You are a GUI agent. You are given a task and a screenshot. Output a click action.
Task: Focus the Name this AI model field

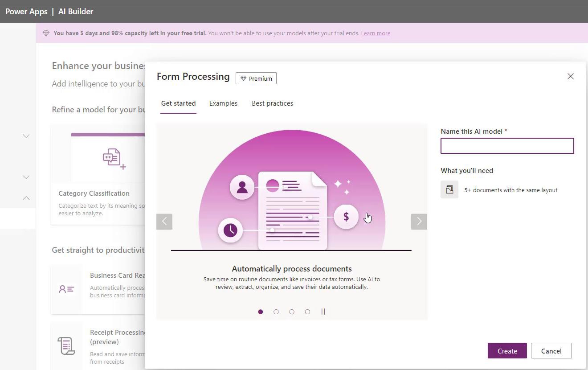(507, 146)
